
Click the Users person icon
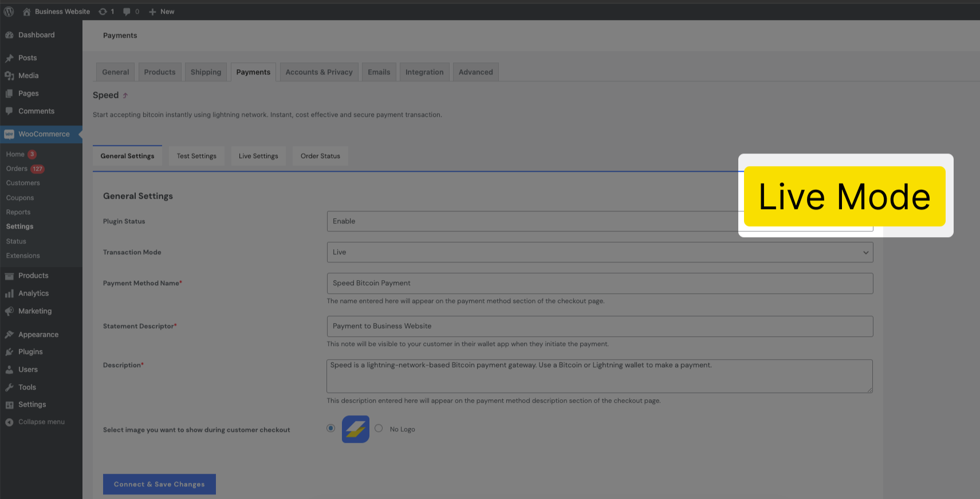(x=9, y=370)
